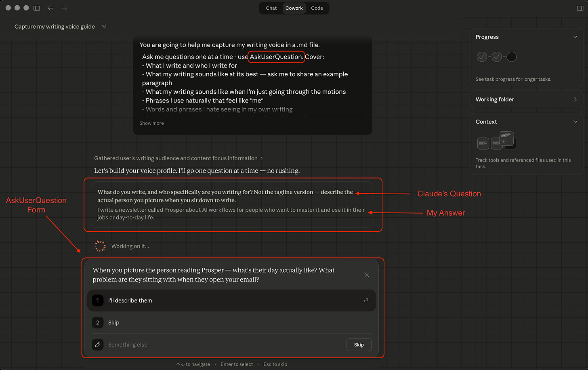Click the number 1 badge
588x370 pixels.
[x=97, y=301]
